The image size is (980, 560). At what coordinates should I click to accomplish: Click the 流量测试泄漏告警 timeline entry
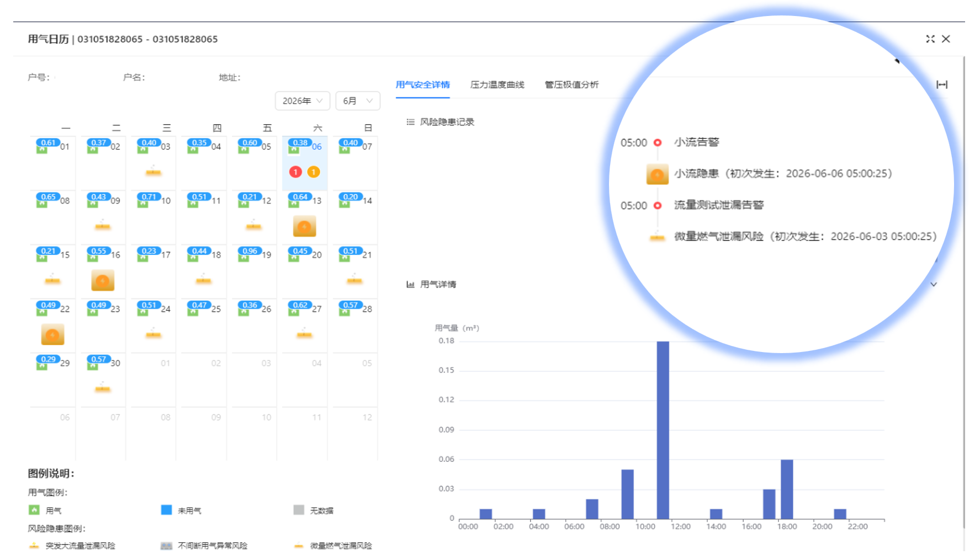[x=718, y=205]
